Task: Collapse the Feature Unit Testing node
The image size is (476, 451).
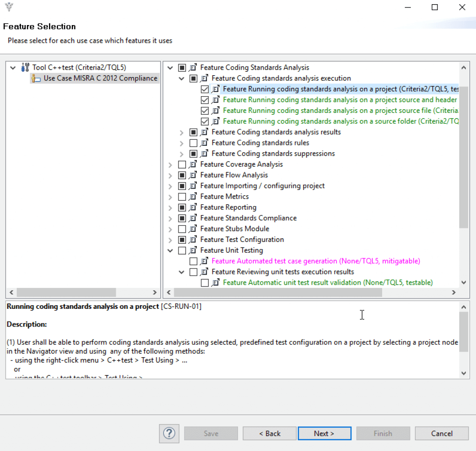Action: click(x=170, y=250)
